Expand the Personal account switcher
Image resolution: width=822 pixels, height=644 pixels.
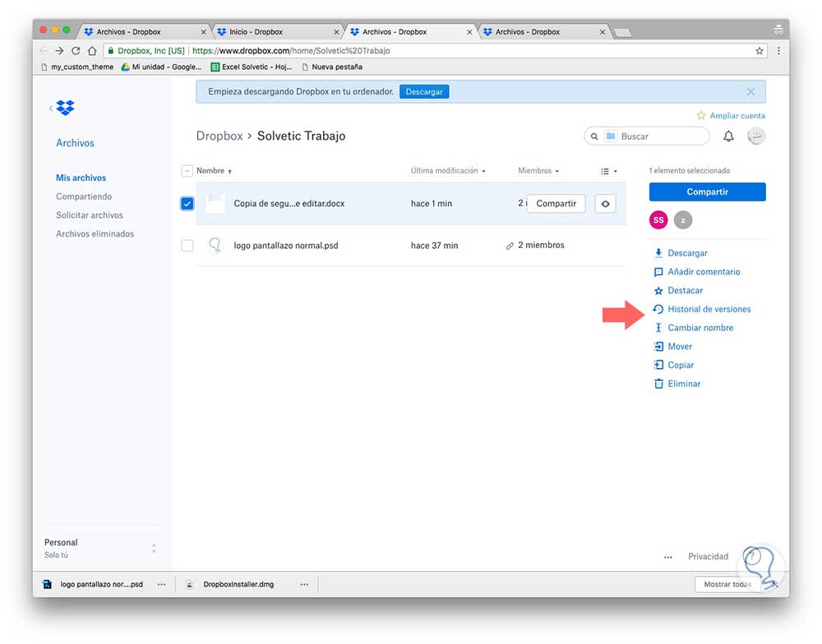pos(154,549)
